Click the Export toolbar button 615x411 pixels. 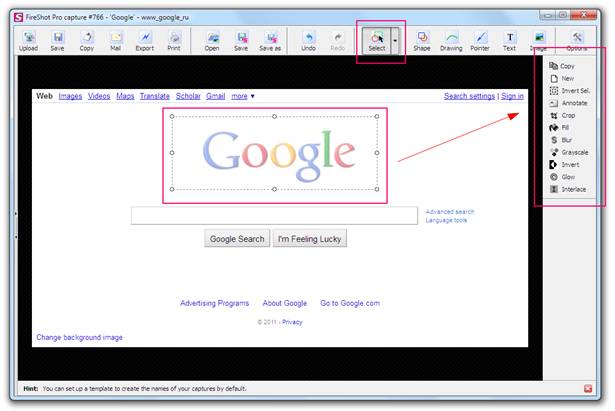[x=145, y=40]
